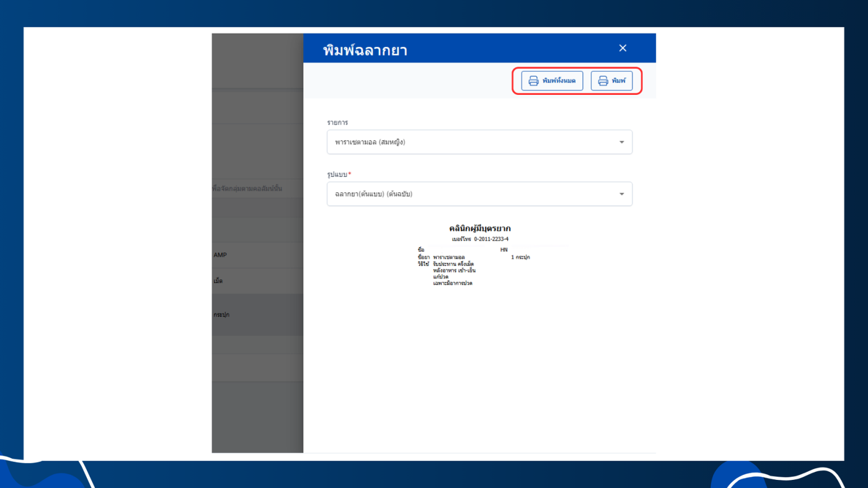Click 'หลังอาหาร เช้า-เย็น' line in the preview

tap(454, 270)
